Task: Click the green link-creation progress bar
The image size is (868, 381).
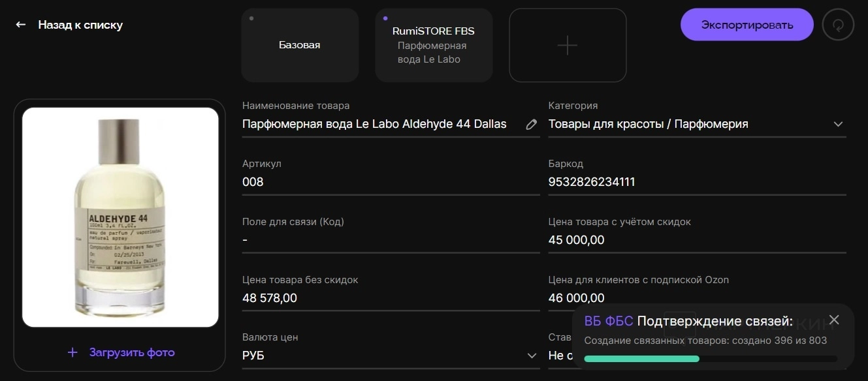Action: [641, 358]
